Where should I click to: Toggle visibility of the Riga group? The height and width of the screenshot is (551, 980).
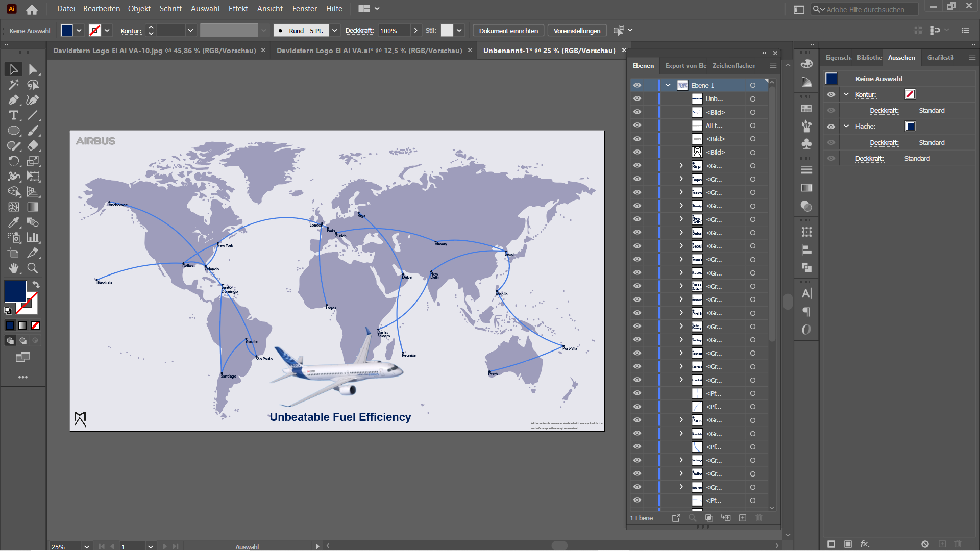(638, 166)
